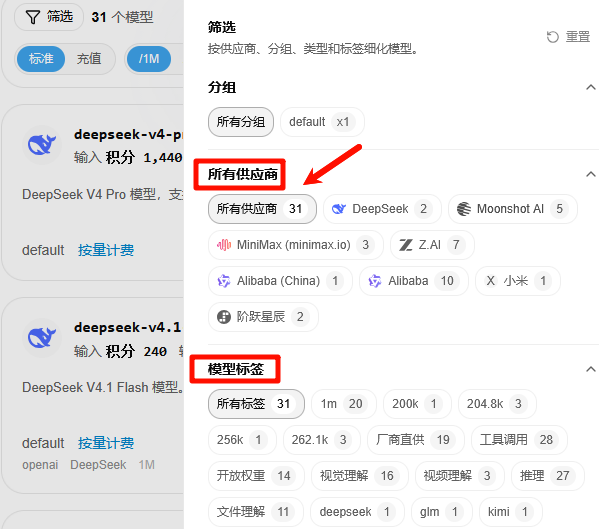The image size is (600, 529).
Task: Filter by 204.8k tag
Action: (x=497, y=404)
